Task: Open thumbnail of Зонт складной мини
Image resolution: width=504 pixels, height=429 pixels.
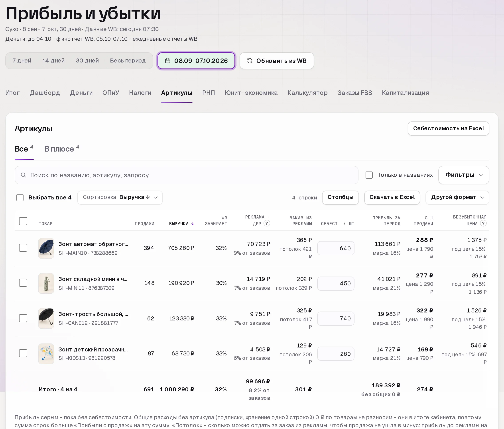Action: click(46, 283)
